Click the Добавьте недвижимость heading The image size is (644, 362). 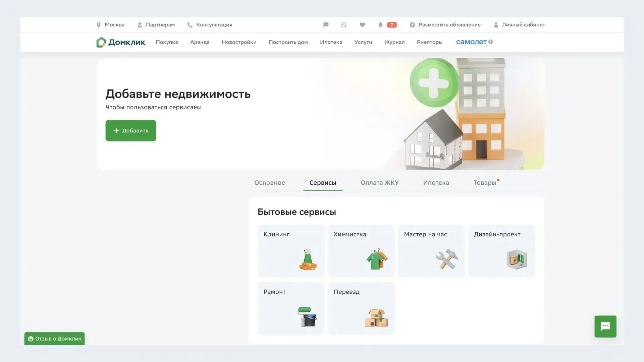pos(178,94)
